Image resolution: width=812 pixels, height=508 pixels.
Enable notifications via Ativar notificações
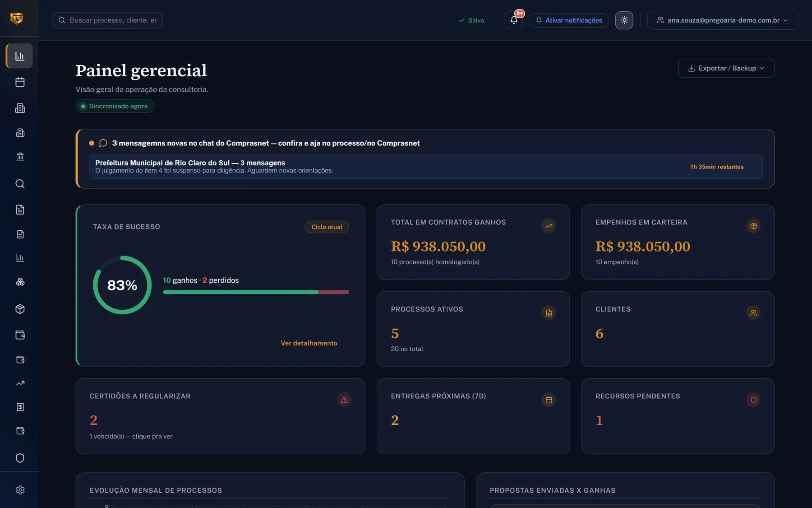tap(569, 20)
